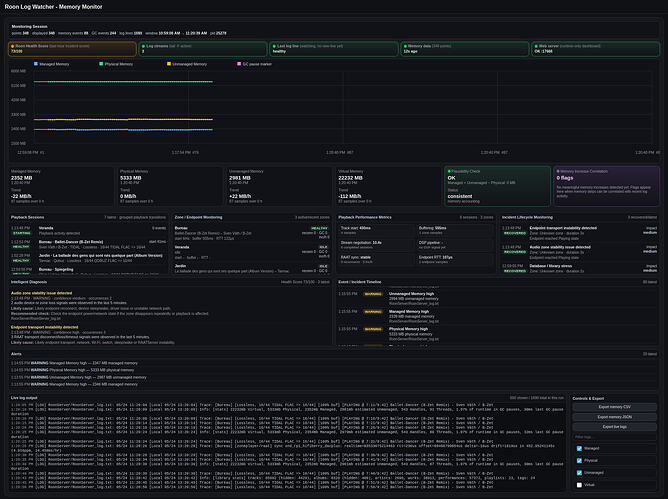
Task: Click the Physical Memory high timeline event
Action: 497,334
